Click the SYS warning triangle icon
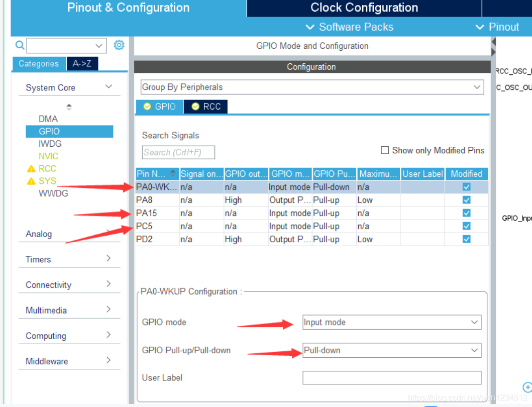Viewport: 532px width, 407px height. click(x=31, y=181)
